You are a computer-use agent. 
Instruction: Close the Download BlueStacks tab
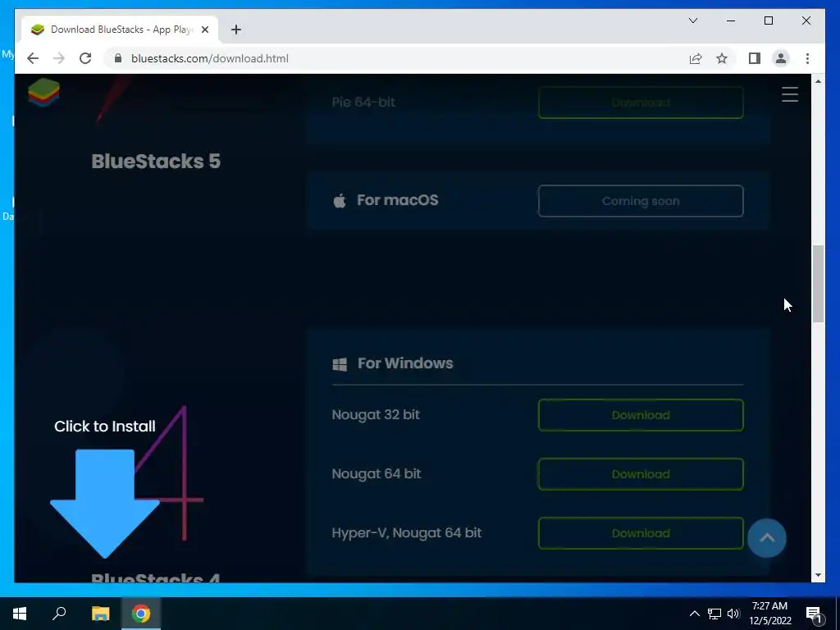click(x=204, y=30)
